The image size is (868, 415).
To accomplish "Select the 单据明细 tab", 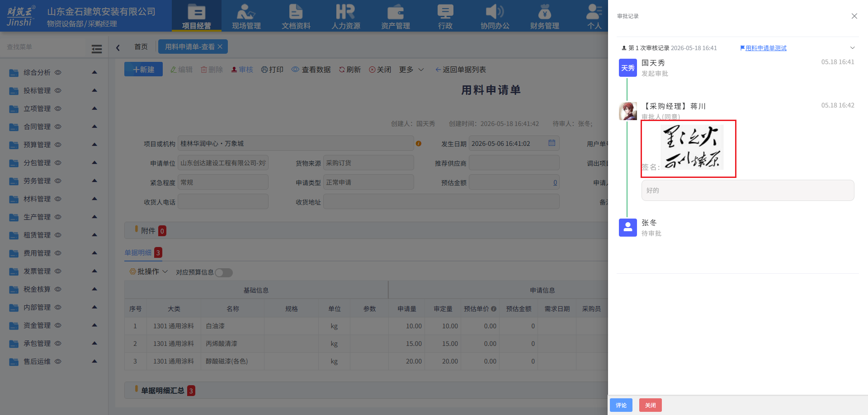I will (x=138, y=253).
